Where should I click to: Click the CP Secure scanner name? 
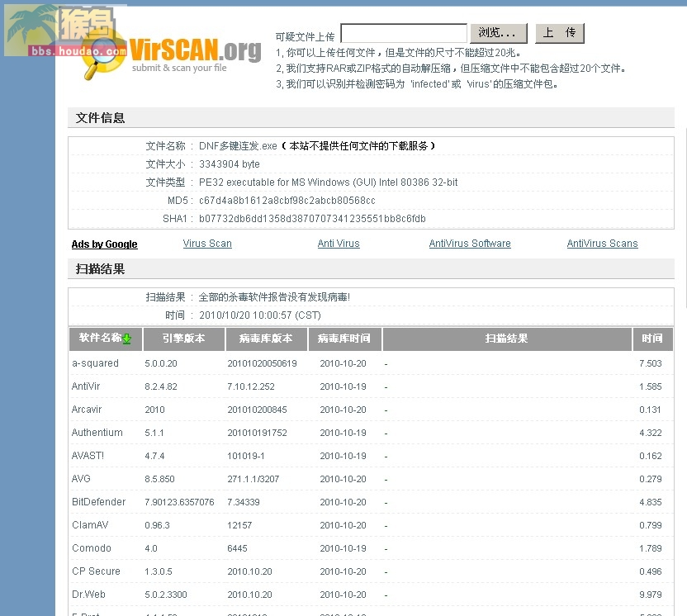coord(96,571)
